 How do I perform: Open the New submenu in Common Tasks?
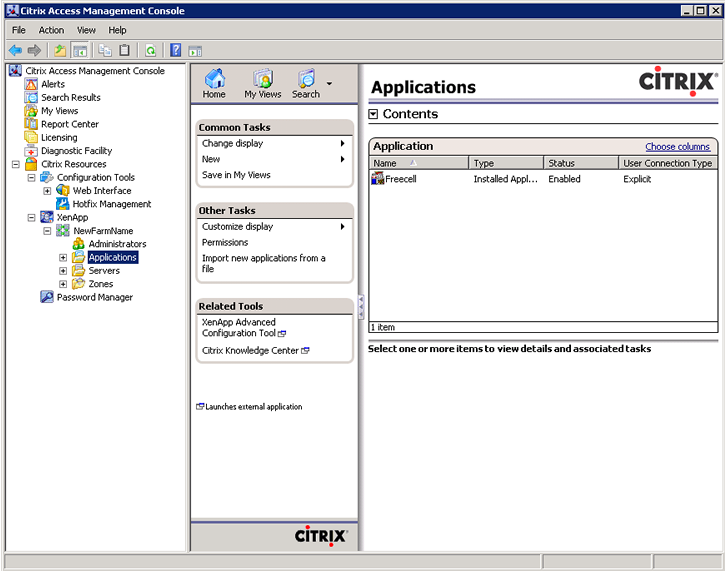click(x=274, y=159)
